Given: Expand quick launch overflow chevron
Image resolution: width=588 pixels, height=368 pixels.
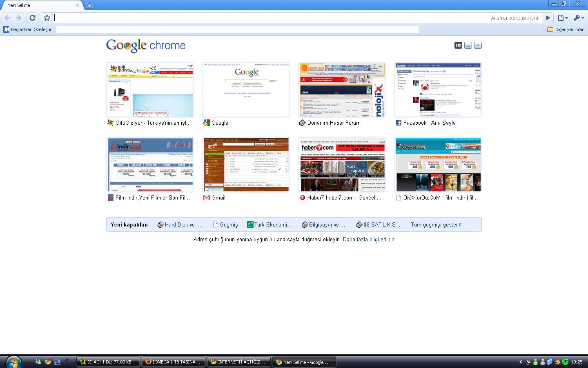Looking at the screenshot, I should click(67, 360).
